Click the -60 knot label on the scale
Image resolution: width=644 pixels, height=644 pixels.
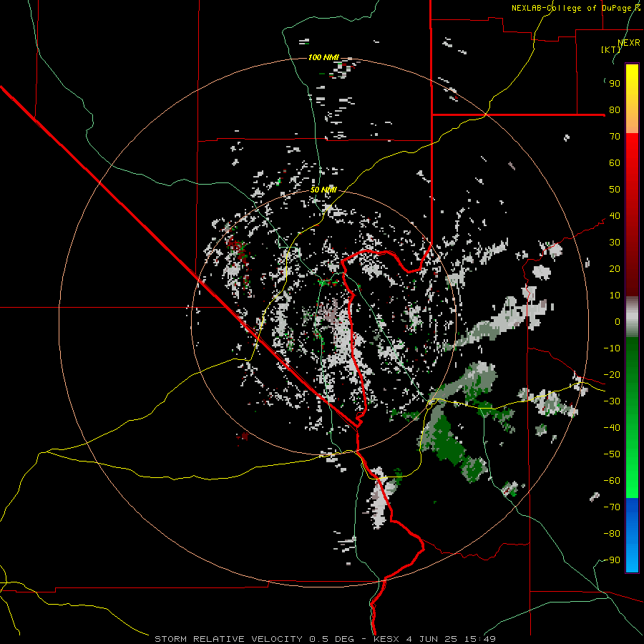point(612,481)
